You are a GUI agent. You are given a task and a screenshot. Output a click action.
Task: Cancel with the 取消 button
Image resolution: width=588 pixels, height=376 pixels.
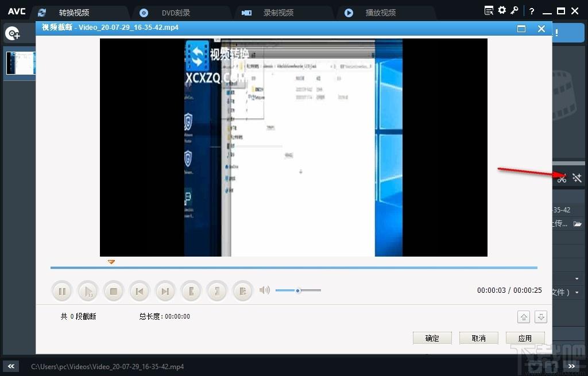[478, 338]
